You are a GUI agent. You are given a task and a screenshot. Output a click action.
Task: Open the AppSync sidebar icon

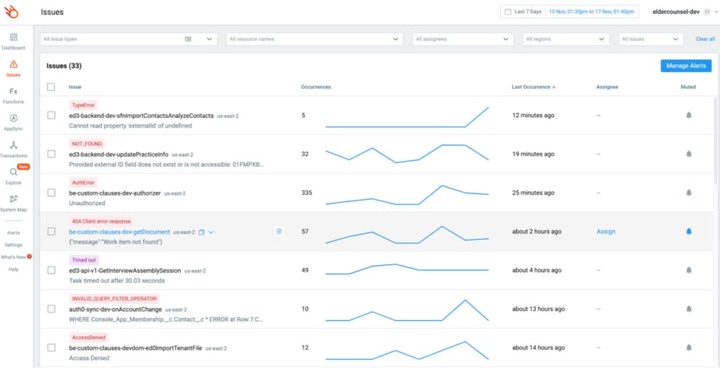click(13, 118)
